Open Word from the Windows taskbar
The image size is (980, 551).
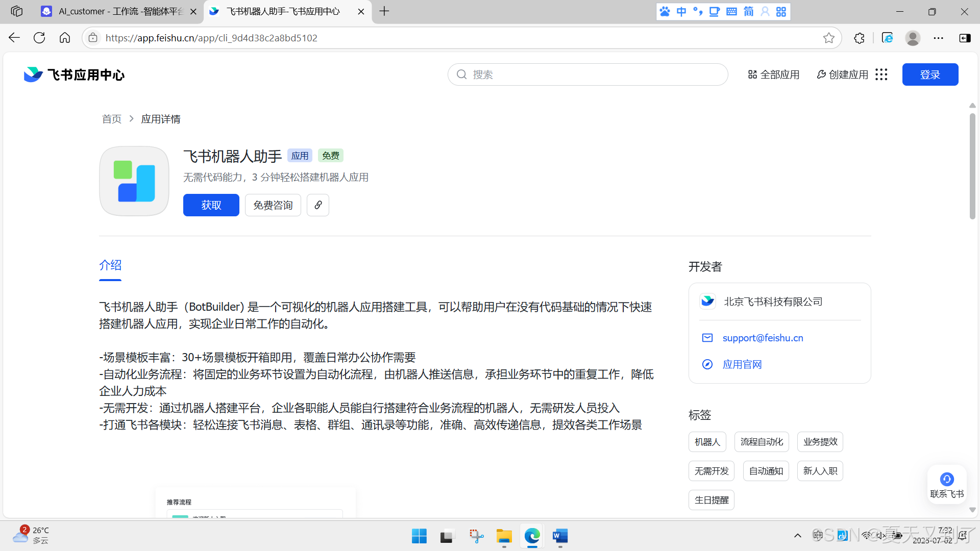click(x=560, y=536)
